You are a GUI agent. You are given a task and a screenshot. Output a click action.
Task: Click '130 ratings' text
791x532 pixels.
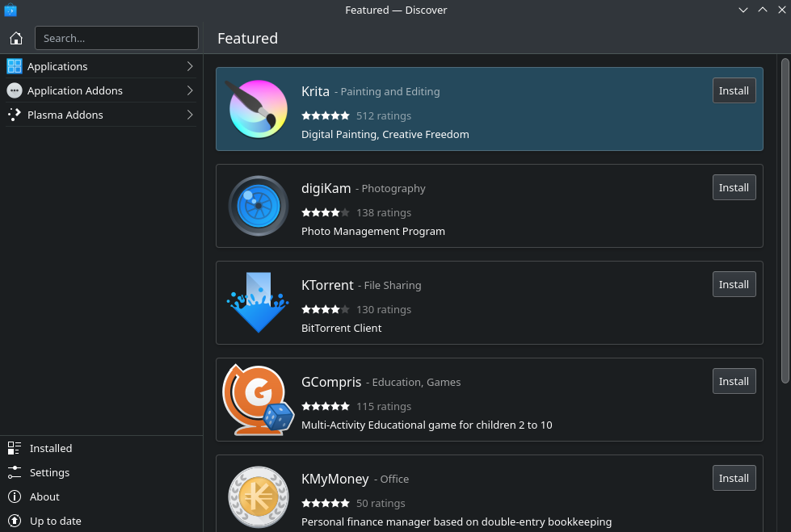384,310
